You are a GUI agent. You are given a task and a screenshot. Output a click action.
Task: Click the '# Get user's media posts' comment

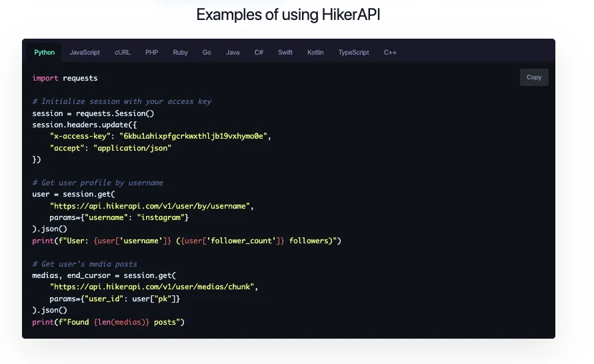click(x=85, y=264)
